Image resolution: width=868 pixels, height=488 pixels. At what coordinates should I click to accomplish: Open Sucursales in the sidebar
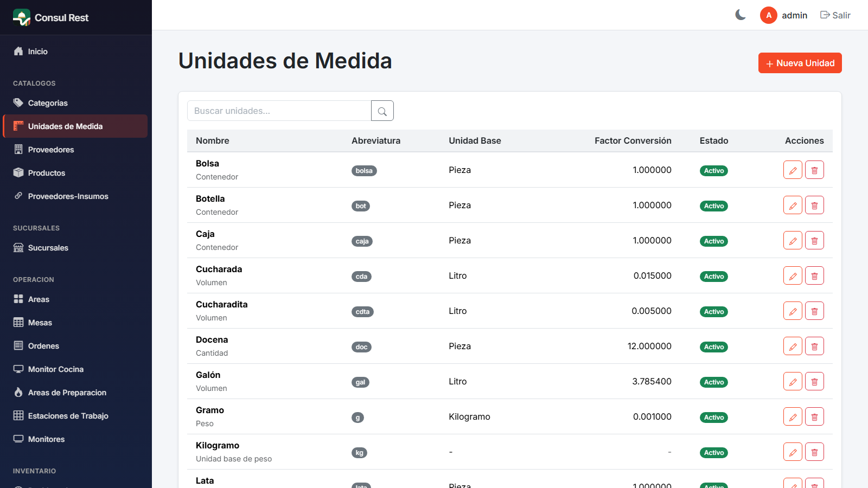point(75,248)
